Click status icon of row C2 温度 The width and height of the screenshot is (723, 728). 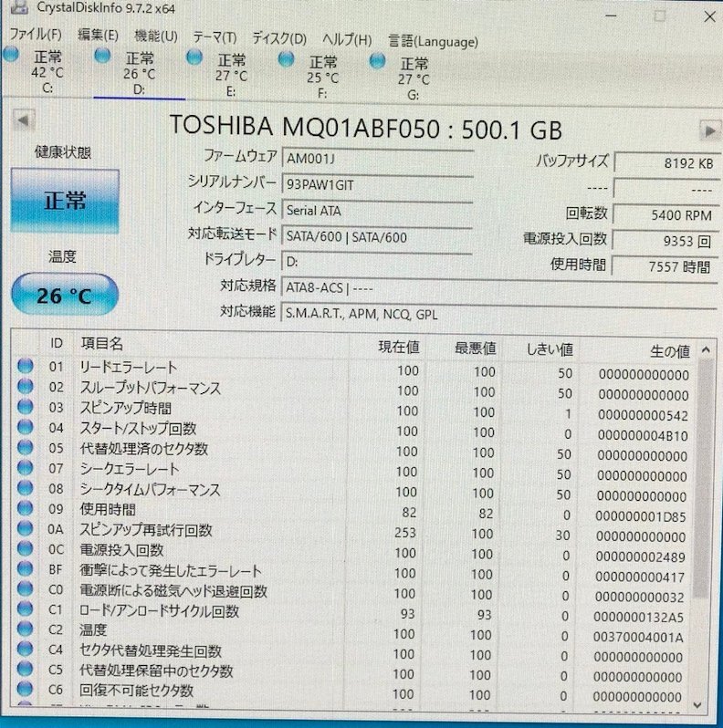pyautogui.click(x=25, y=629)
